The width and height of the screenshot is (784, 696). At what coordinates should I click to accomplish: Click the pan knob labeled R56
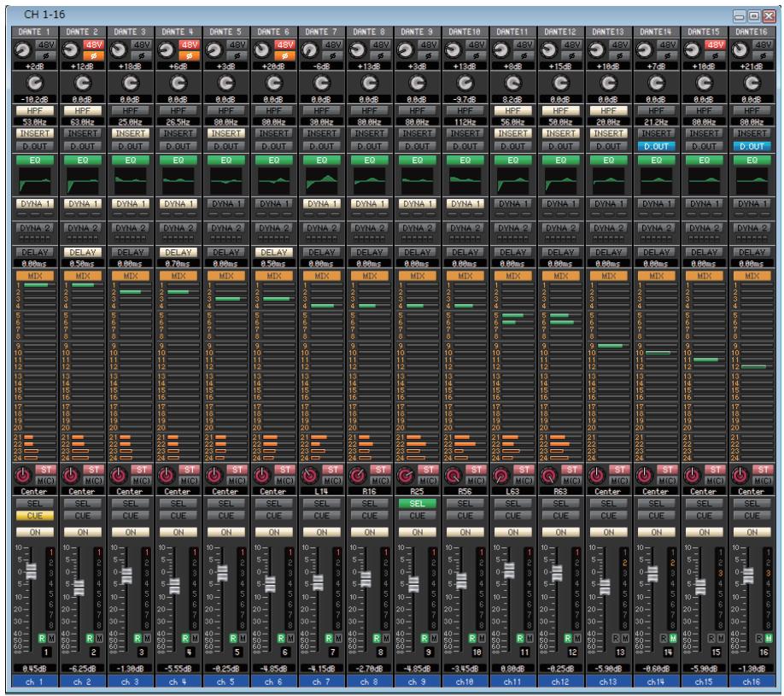[453, 476]
